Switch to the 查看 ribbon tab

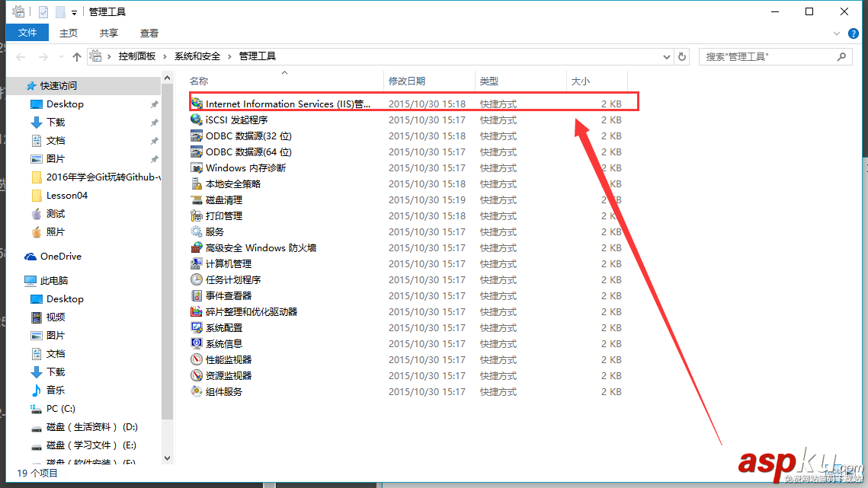[x=149, y=33]
